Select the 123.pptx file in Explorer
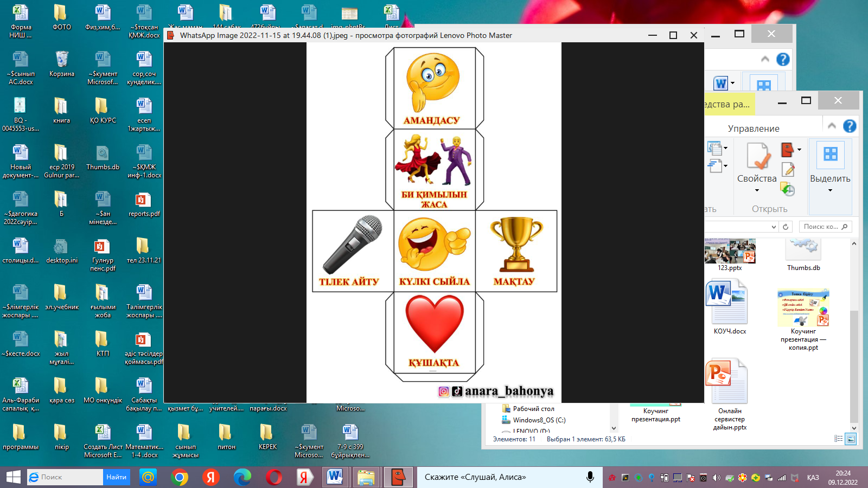Image resolution: width=868 pixels, height=488 pixels. 730,255
